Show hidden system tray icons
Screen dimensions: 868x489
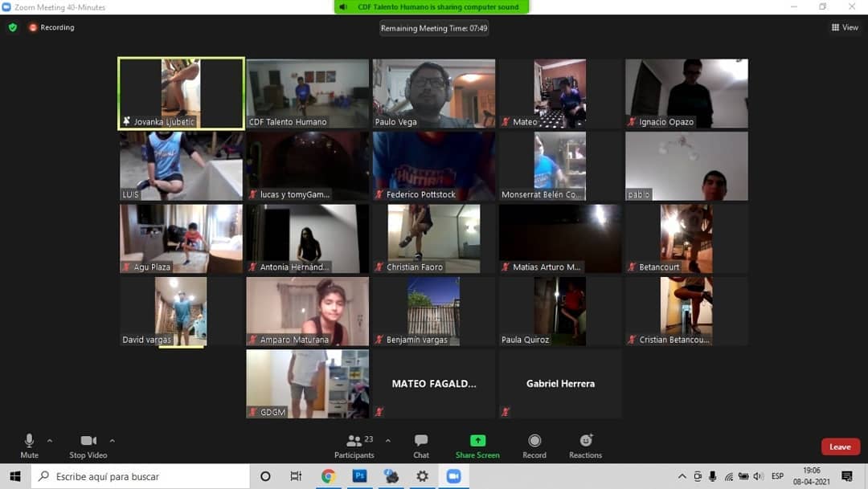682,476
